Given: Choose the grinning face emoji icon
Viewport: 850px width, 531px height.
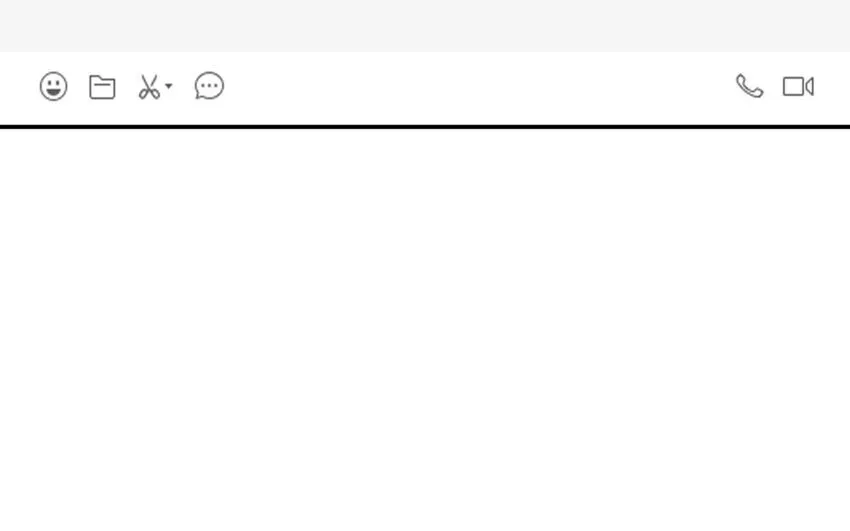Looking at the screenshot, I should (54, 86).
